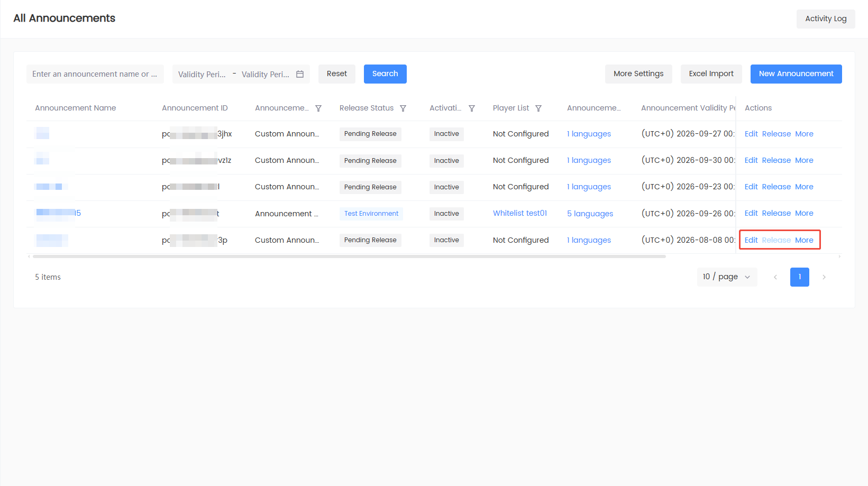
Task: Open the Announcement type column filter icon
Action: pos(318,108)
